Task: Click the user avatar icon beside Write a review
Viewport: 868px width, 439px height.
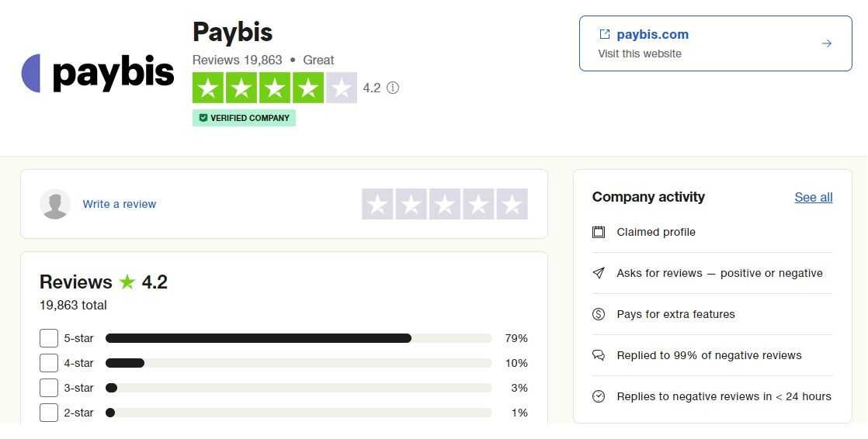Action: coord(55,204)
